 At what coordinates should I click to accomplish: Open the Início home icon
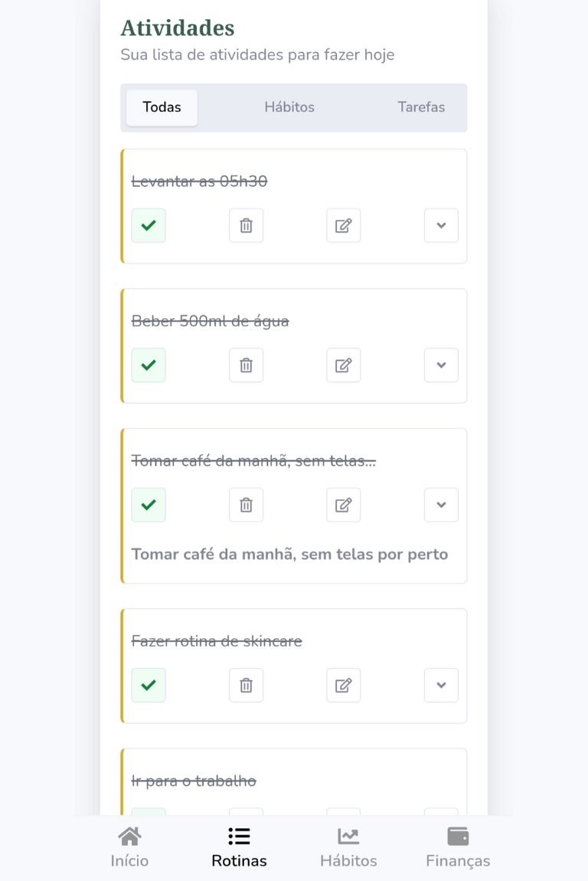click(129, 836)
